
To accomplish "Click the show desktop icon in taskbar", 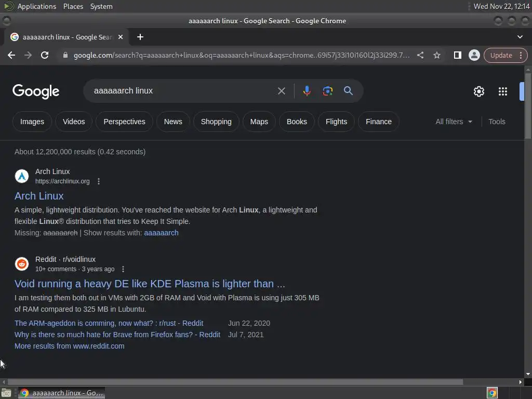I will coord(6,393).
